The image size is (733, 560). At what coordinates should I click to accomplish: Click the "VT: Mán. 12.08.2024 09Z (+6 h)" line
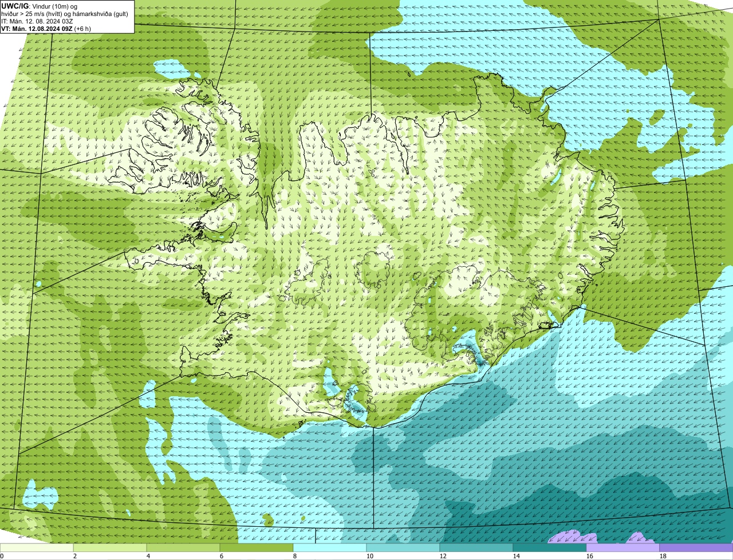(x=46, y=28)
